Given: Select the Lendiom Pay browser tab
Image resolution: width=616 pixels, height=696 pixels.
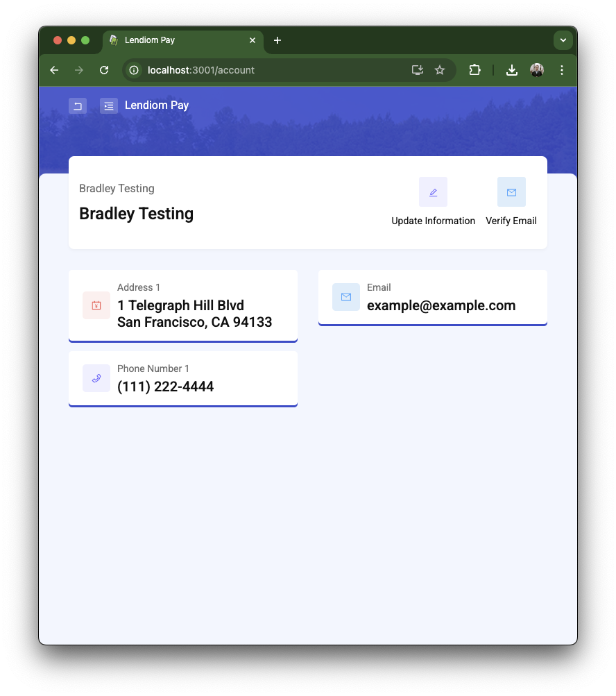Looking at the screenshot, I should [177, 40].
